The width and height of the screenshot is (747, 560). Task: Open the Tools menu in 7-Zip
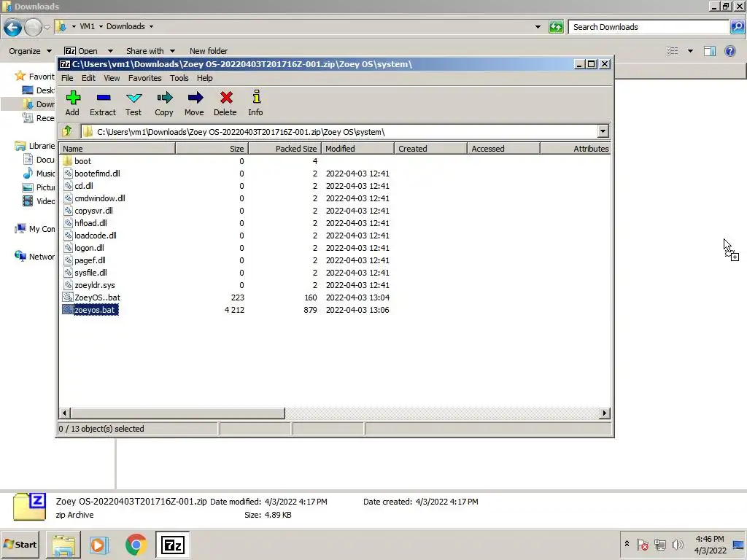[179, 78]
